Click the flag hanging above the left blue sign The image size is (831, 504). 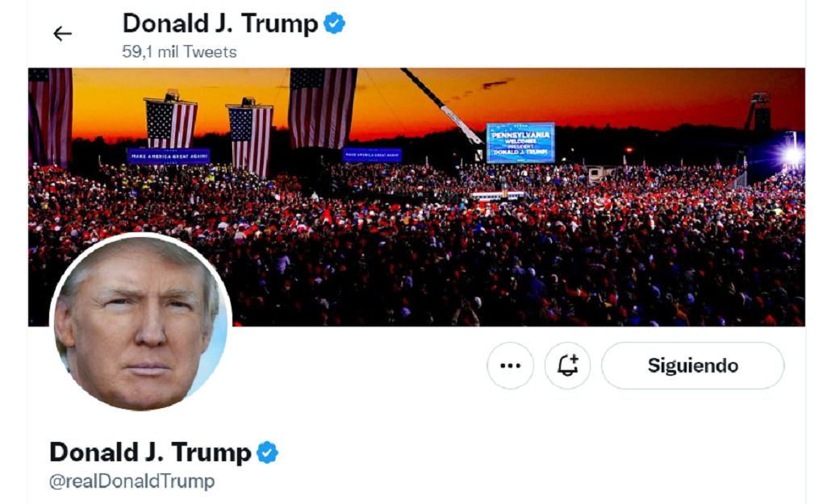click(x=171, y=122)
